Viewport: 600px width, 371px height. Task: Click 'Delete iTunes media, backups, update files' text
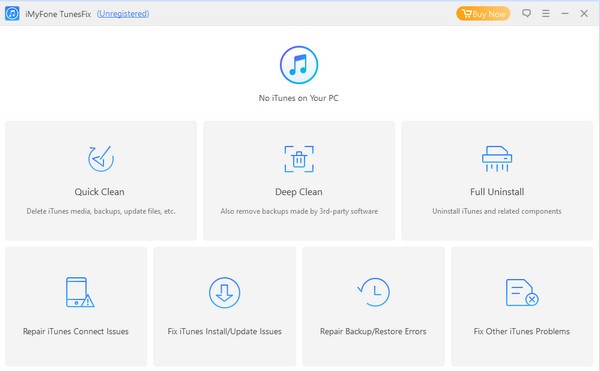101,211
